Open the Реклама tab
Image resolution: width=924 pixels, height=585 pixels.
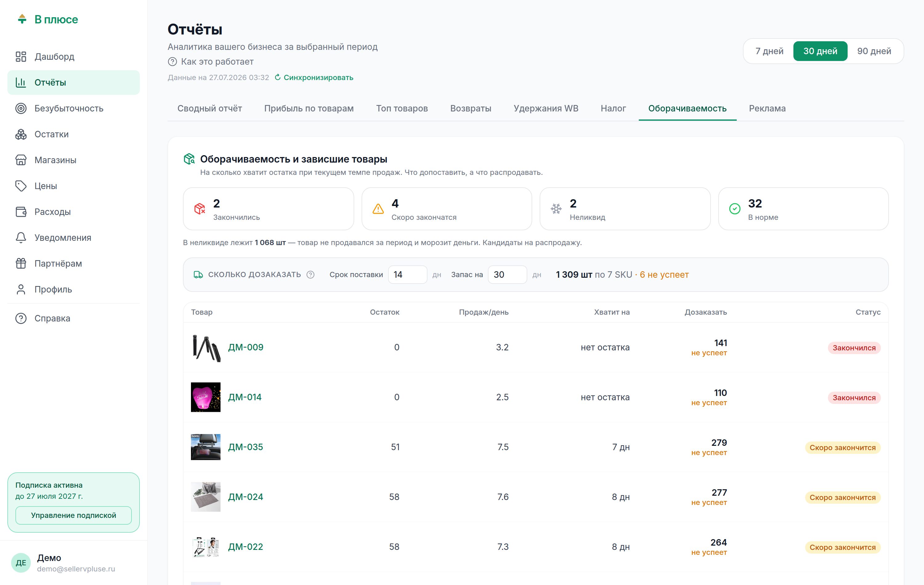[767, 109]
